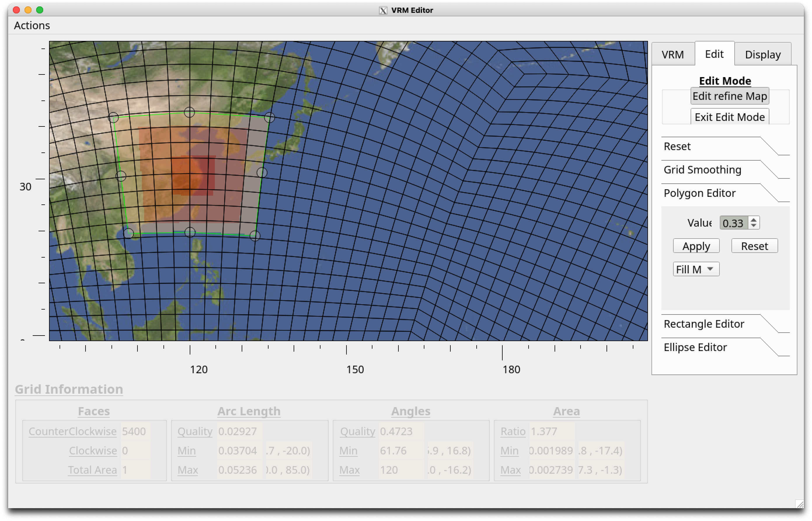Open the Actions menu

tap(32, 25)
